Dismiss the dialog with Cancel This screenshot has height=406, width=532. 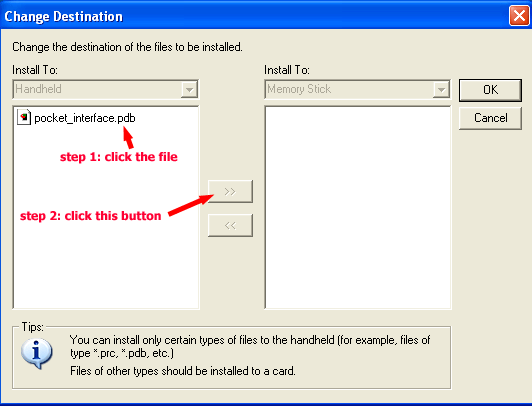coord(490,118)
